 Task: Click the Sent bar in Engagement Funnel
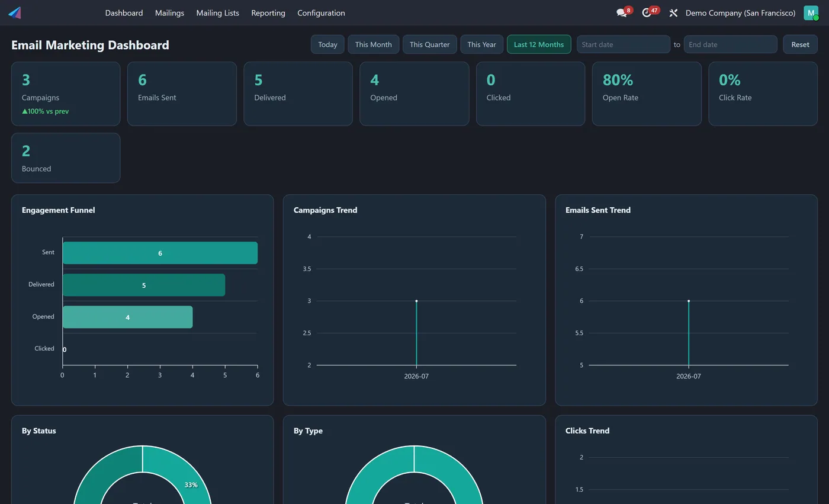pyautogui.click(x=160, y=253)
